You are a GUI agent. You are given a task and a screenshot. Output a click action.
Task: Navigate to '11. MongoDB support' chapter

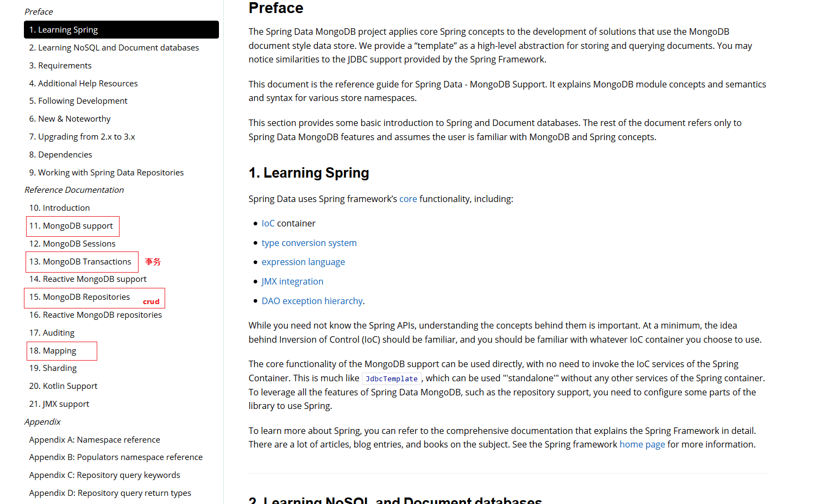(72, 225)
